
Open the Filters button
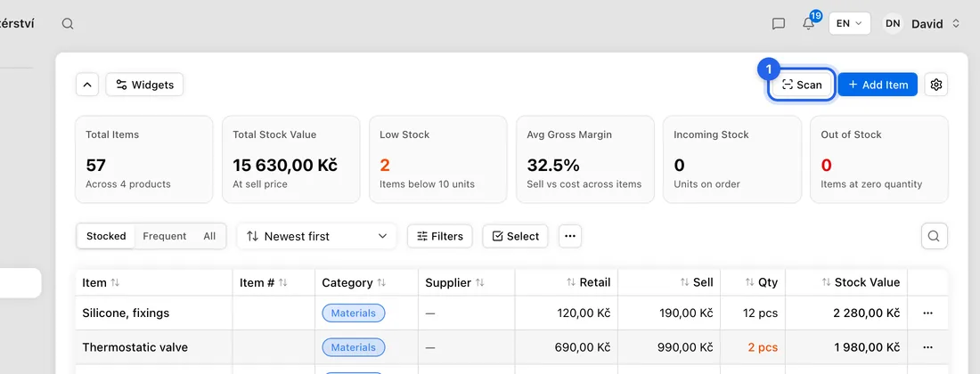[440, 236]
